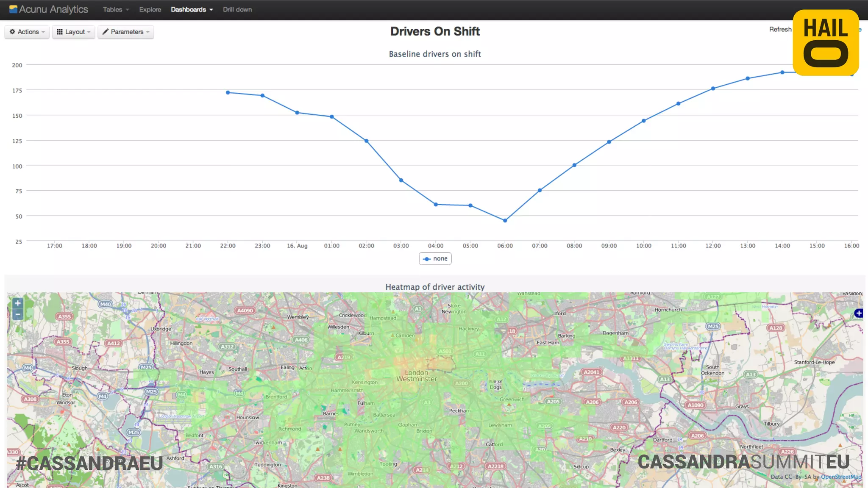Image resolution: width=868 pixels, height=488 pixels.
Task: Expand the Tables dropdown menu
Action: tap(116, 9)
